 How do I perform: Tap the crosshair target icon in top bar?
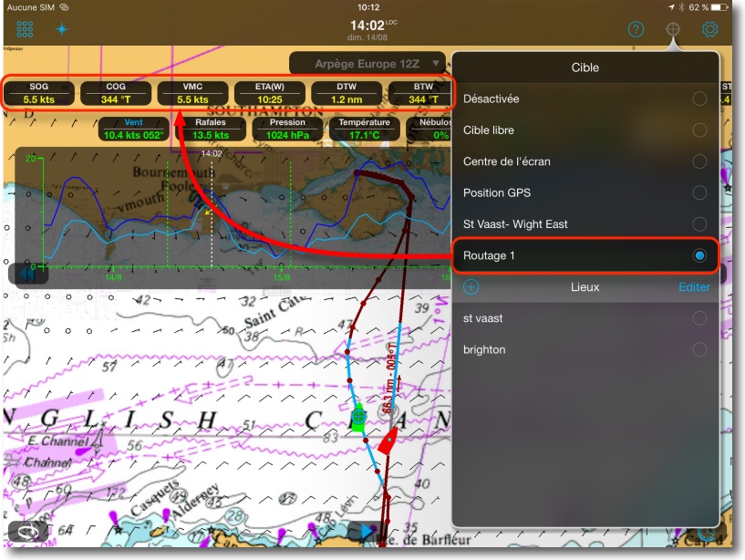tap(673, 29)
